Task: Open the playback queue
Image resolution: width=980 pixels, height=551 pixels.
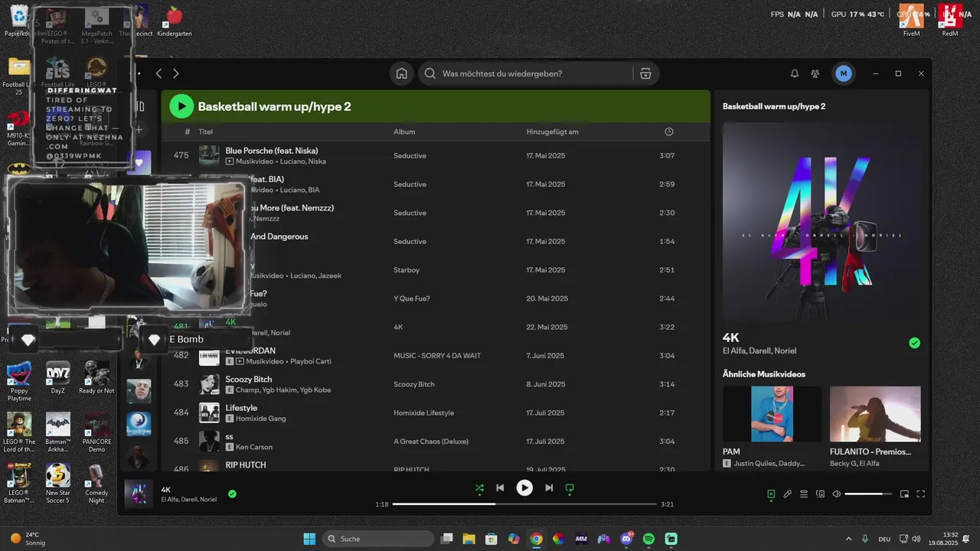Action: tap(804, 494)
